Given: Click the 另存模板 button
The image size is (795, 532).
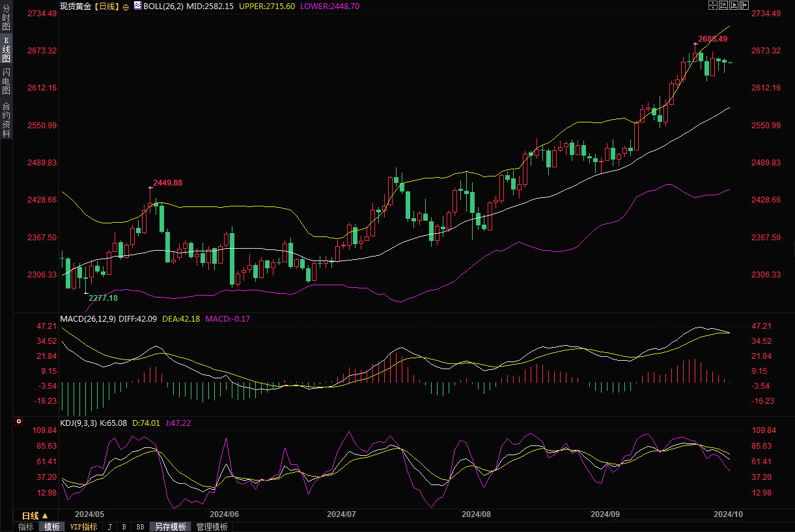Looking at the screenshot, I should [170, 527].
